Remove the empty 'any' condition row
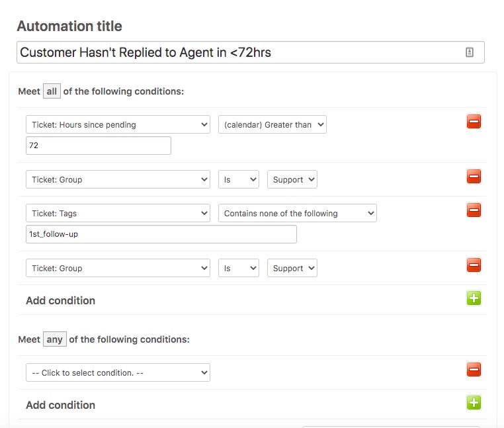504x428 pixels. pos(474,370)
